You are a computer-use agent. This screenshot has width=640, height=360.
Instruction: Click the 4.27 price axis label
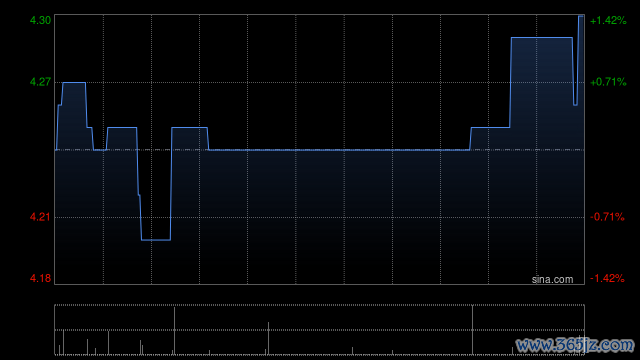pos(40,82)
